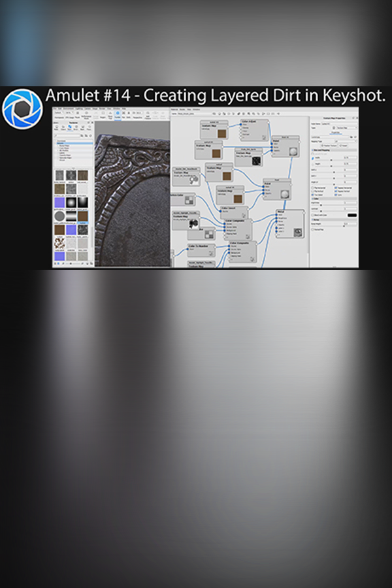Enable the Blend with Color checkbox
This screenshot has height=588, width=392.
click(x=312, y=215)
